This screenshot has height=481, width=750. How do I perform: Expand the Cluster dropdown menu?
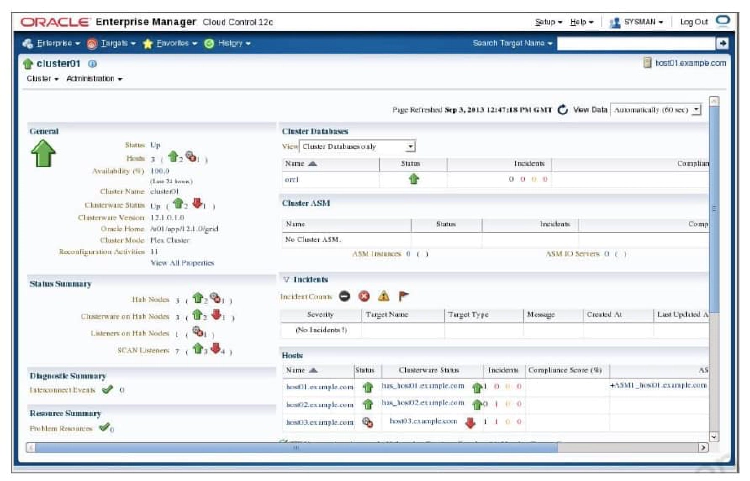pos(43,78)
